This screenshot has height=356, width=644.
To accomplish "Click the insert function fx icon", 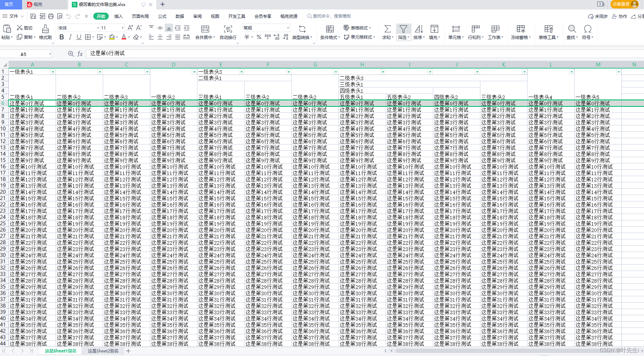I will tap(80, 54).
